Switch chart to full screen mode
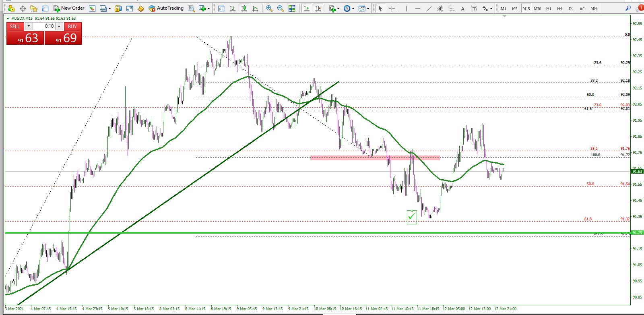Image resolution: width=644 pixels, height=315 pixels. coord(130,8)
